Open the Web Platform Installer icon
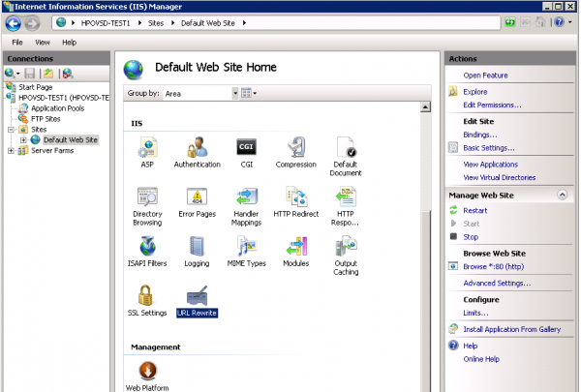Screen dimensions: 581x392 click(x=147, y=377)
